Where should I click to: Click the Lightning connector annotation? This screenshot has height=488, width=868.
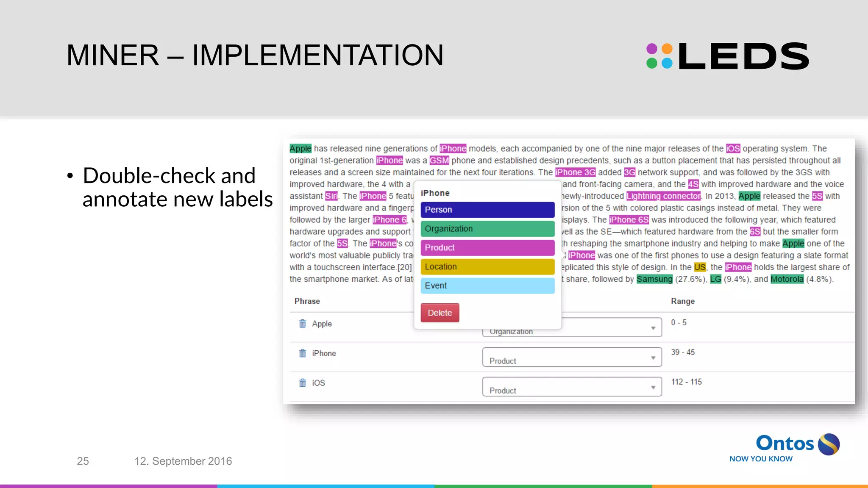coord(663,196)
